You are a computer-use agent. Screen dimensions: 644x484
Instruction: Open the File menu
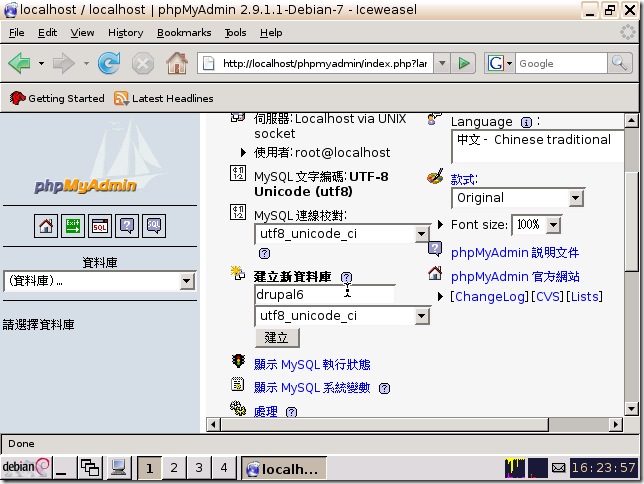click(16, 32)
